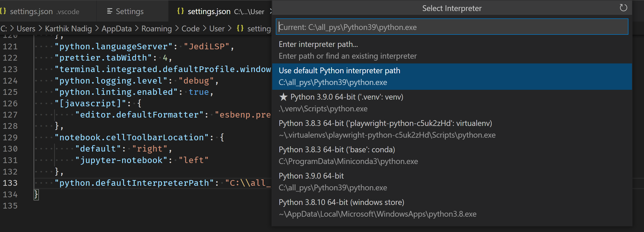
Task: Focus the interpreter search input field
Action: click(x=451, y=27)
